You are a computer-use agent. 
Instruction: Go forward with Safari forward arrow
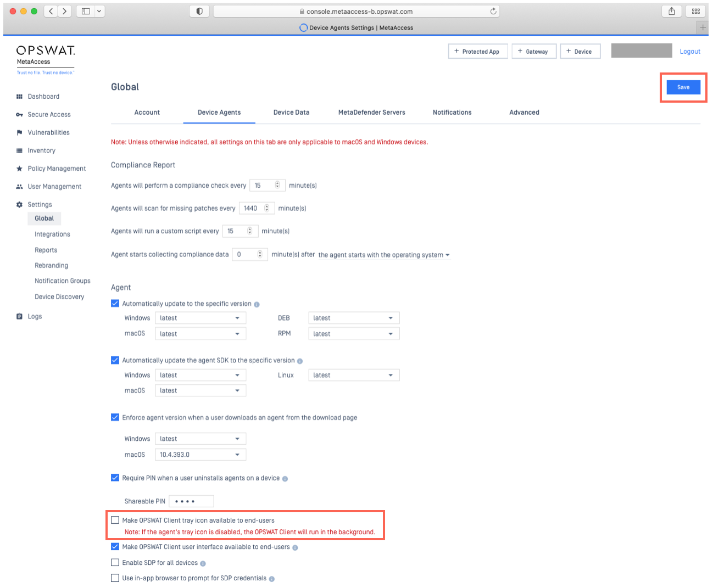[65, 11]
